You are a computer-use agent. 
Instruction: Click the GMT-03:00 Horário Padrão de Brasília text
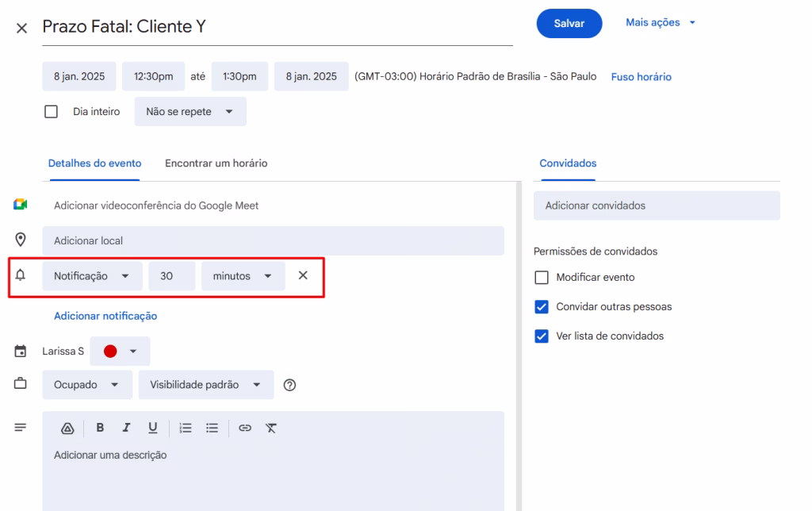476,76
